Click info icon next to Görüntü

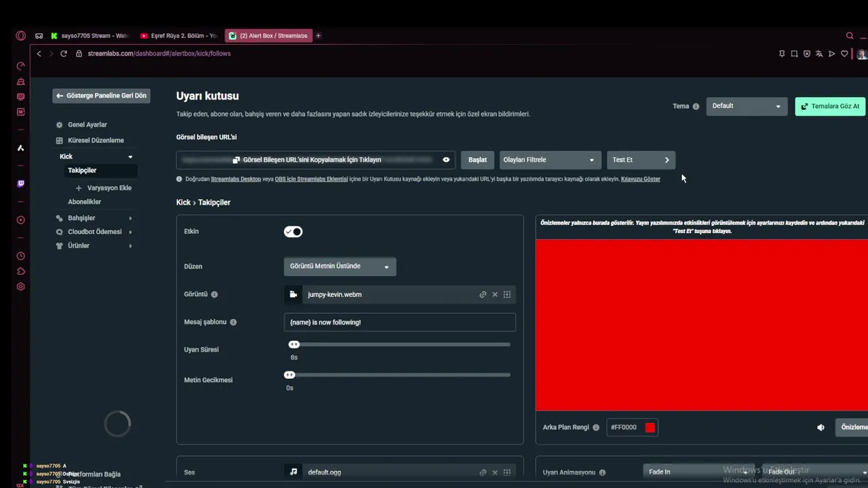(x=214, y=295)
